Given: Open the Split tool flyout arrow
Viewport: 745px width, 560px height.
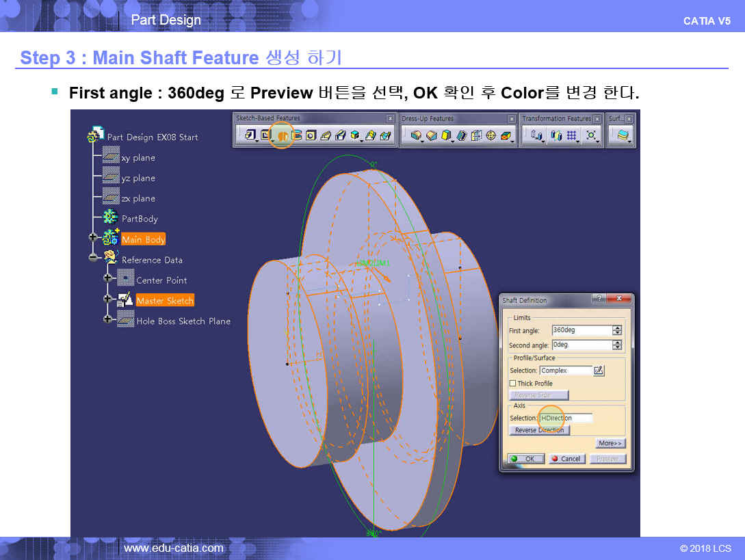Looking at the screenshot, I should [x=629, y=141].
